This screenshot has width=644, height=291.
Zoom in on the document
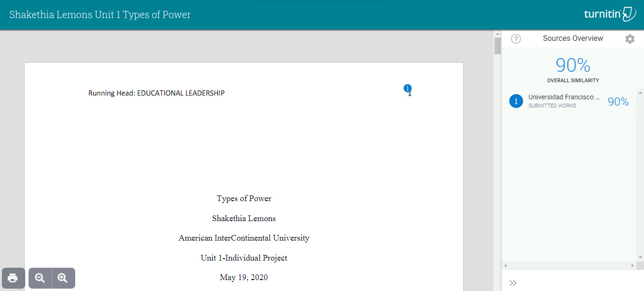(63, 278)
